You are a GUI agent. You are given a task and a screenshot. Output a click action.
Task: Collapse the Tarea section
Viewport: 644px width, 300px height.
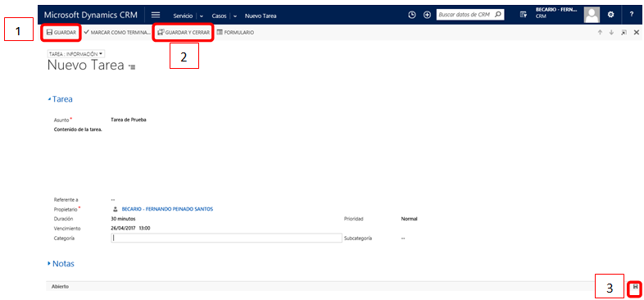[60, 99]
